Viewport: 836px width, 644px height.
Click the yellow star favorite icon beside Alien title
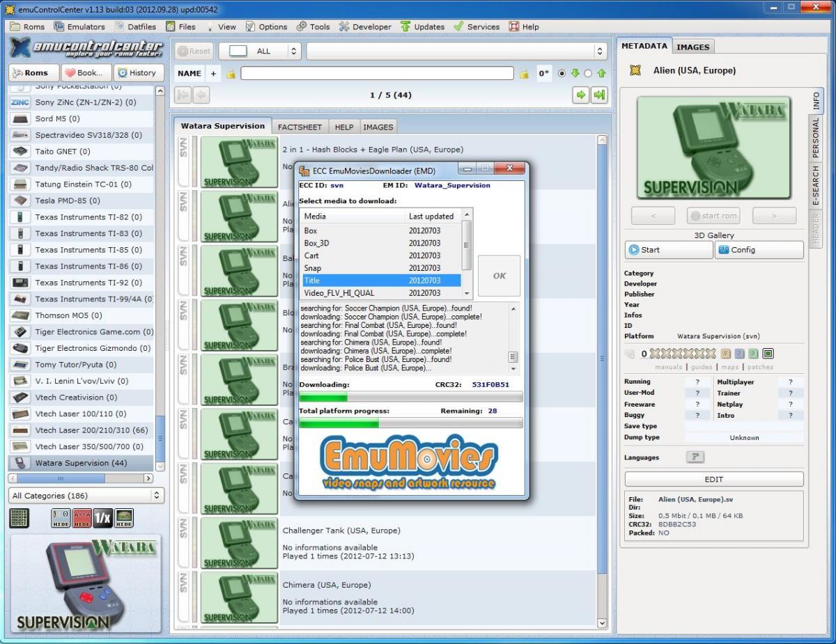pyautogui.click(x=635, y=70)
